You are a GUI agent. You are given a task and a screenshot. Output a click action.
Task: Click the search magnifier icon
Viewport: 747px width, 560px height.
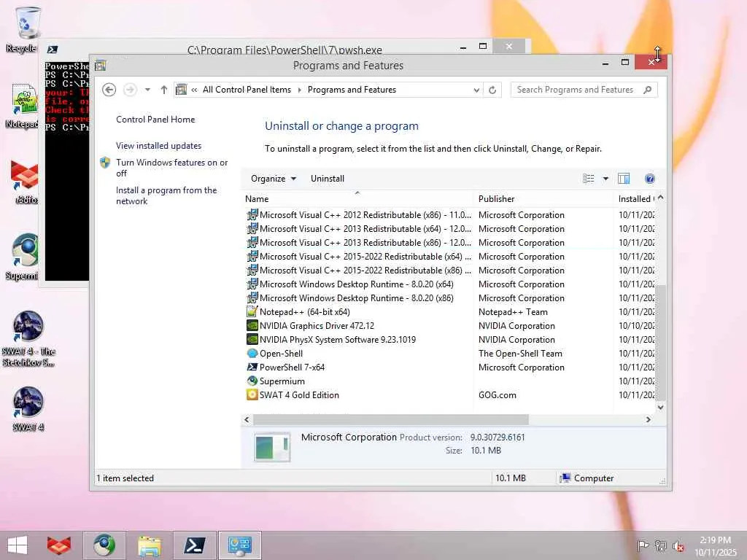pos(647,90)
